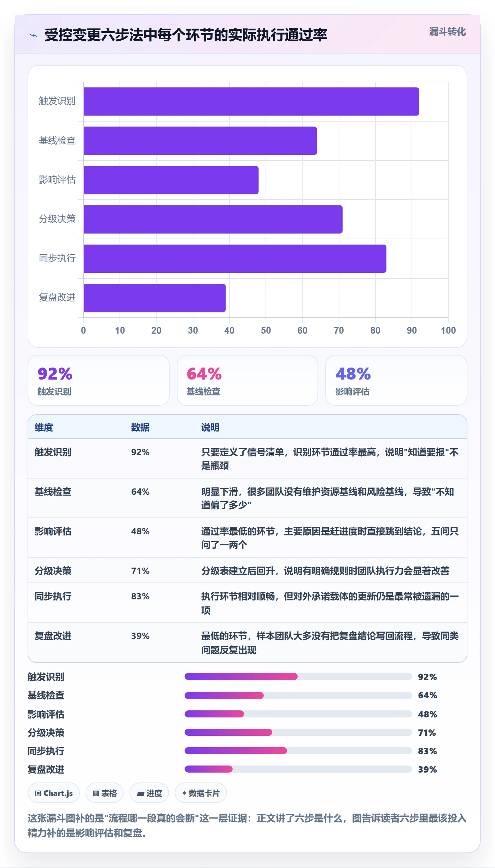Click the lightning icon beside the title
The image size is (495, 868).
pos(34,35)
